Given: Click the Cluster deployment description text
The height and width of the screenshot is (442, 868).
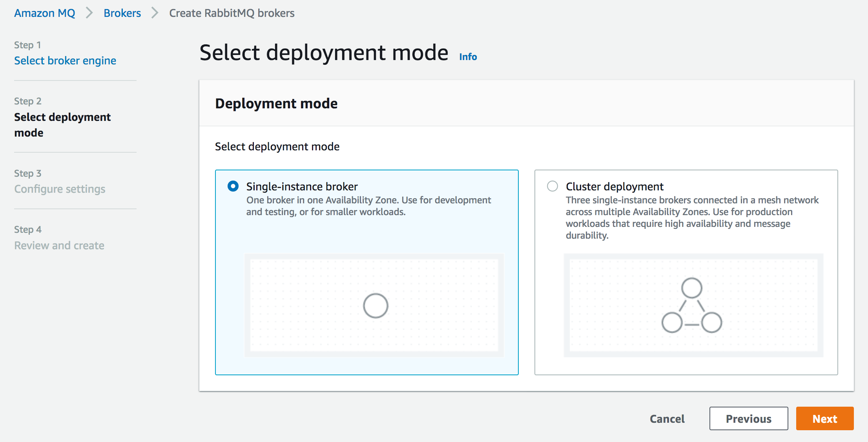Looking at the screenshot, I should click(691, 217).
